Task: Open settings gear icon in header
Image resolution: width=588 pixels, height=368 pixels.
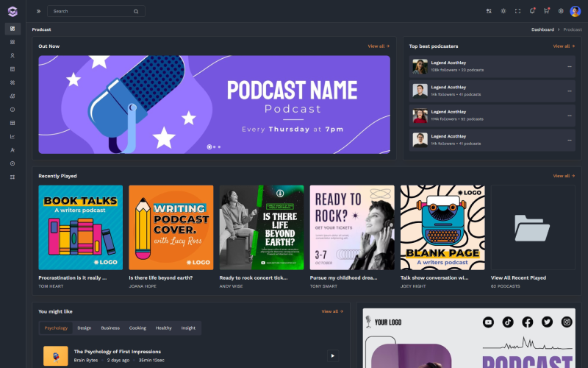Action: (x=561, y=11)
